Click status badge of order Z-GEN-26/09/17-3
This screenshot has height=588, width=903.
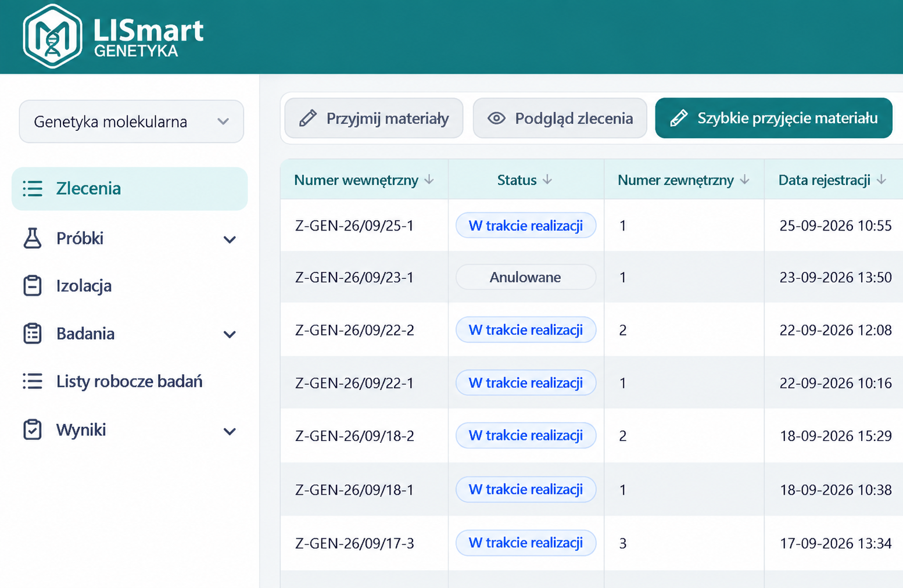[x=526, y=543]
